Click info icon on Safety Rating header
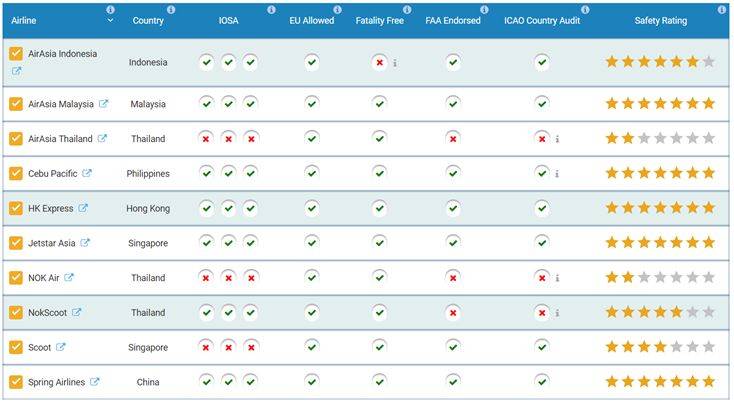 pos(722,10)
